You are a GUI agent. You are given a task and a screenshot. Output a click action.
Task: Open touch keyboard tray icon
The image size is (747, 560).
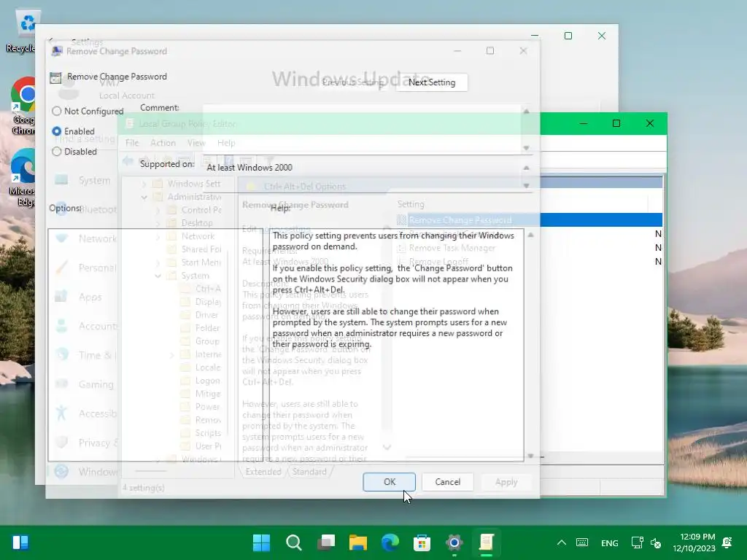581,542
